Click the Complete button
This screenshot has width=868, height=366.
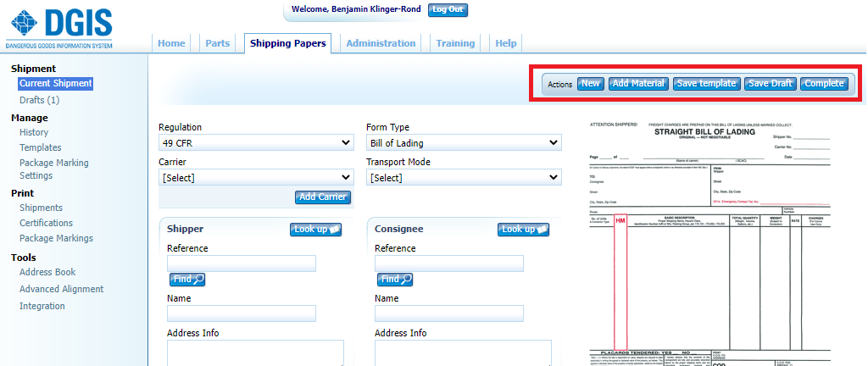pos(824,84)
